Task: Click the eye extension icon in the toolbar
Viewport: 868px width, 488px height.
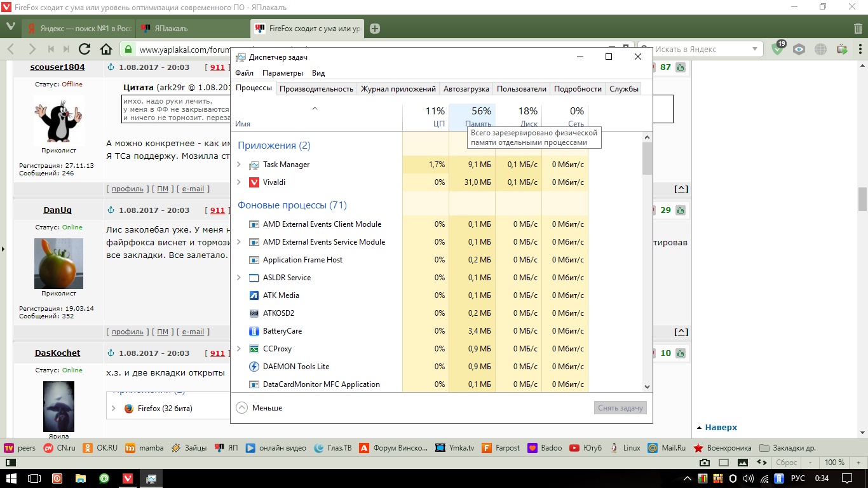Action: 799,49
